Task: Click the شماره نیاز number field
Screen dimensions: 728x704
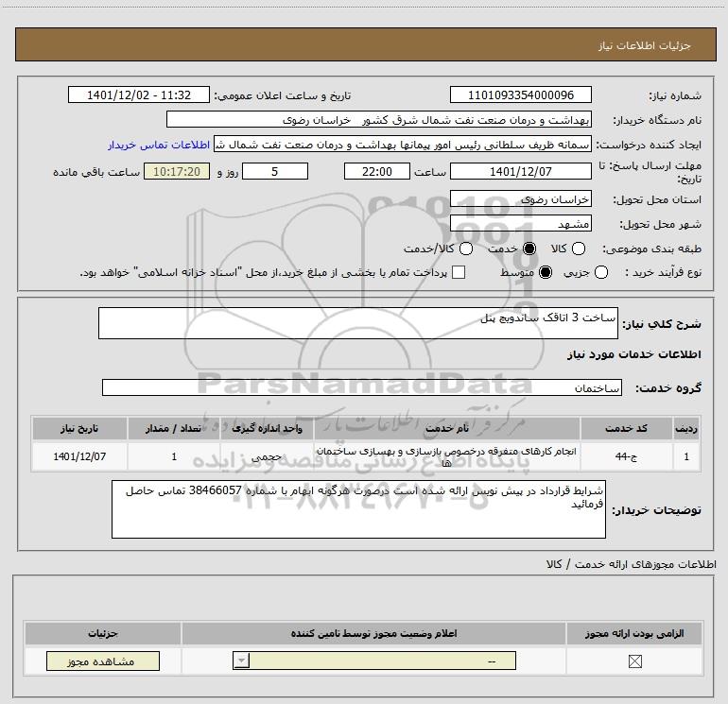Action: [520, 95]
